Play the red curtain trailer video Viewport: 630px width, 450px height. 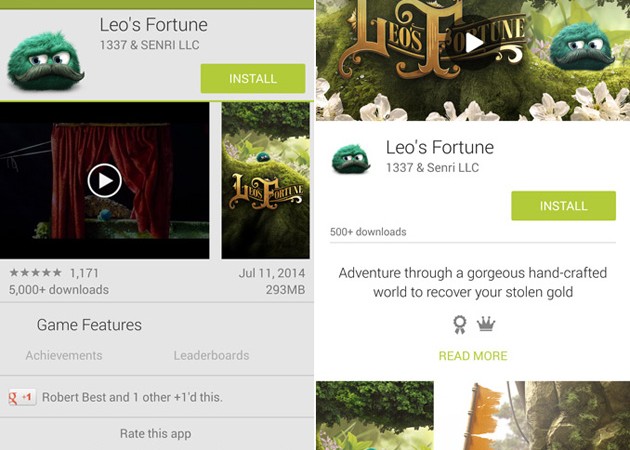pos(104,180)
